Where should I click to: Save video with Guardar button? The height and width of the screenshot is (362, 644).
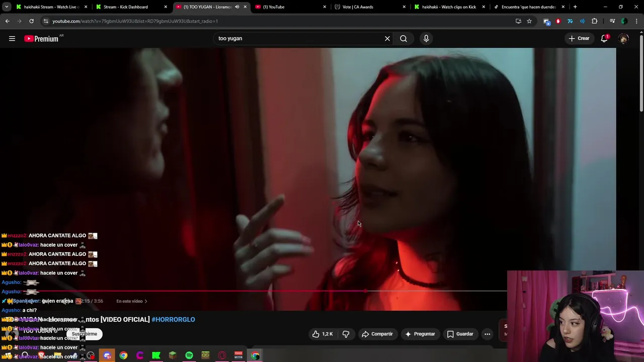pyautogui.click(x=460, y=334)
